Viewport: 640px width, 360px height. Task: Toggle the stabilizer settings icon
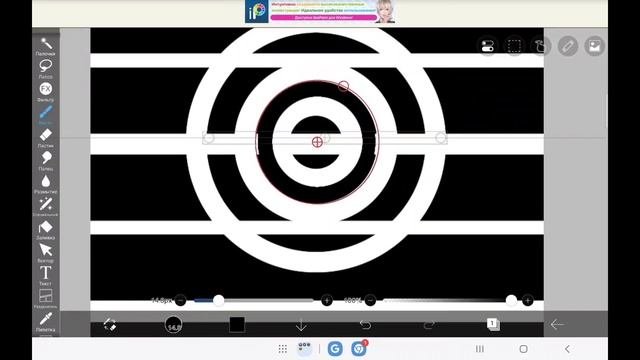tap(488, 46)
